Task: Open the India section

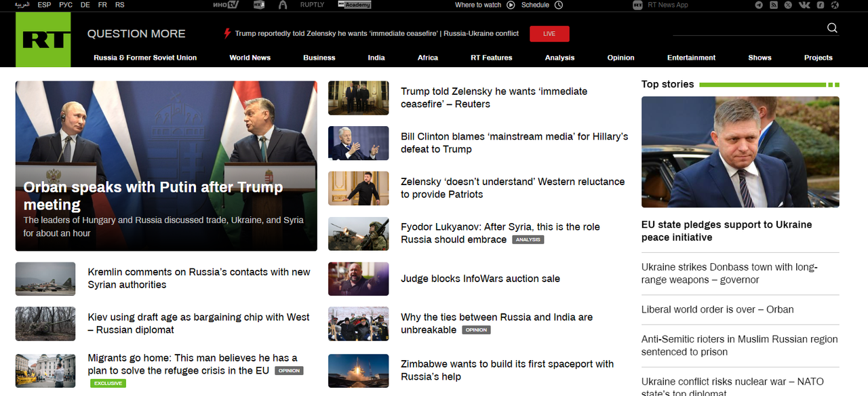Action: click(376, 58)
